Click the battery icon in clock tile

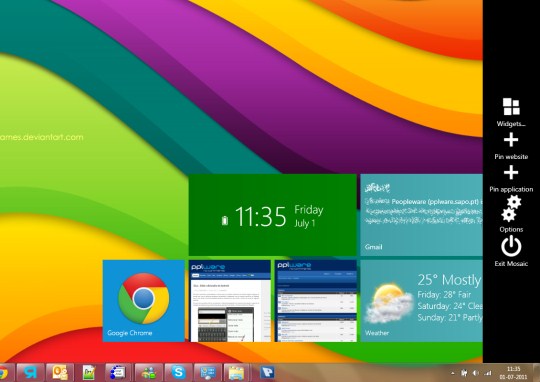pyautogui.click(x=225, y=220)
